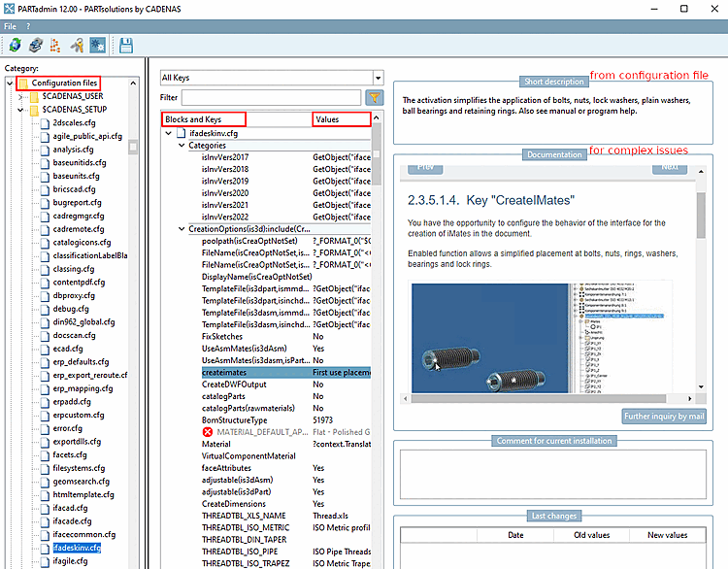Collapse the $CADENAS_SETUP folder

click(x=20, y=110)
